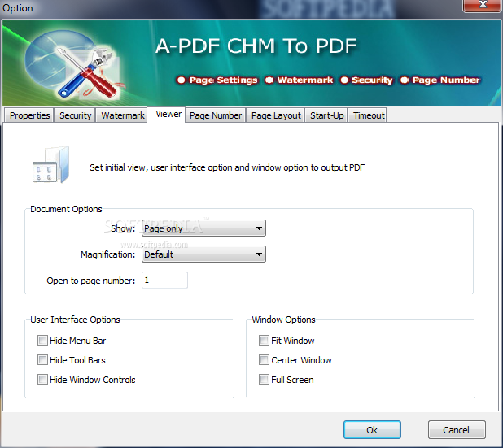Close the Option dialog
Screen dimensions: 503x448
483,5
